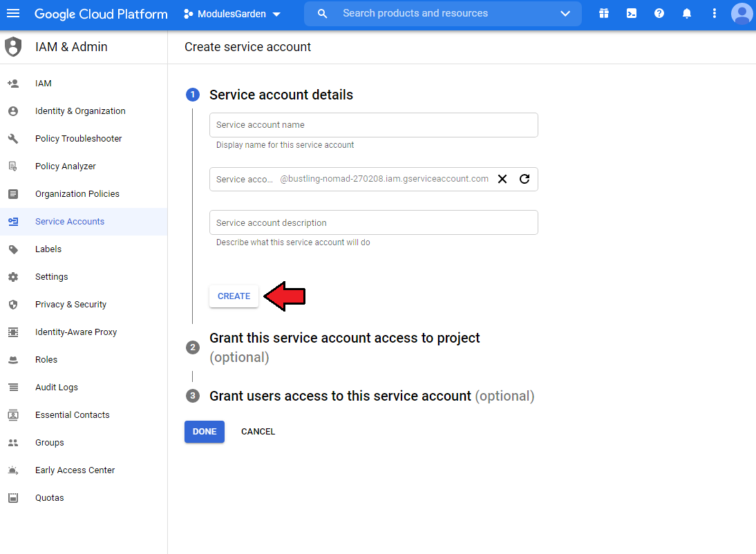Click the DONE button
The width and height of the screenshot is (756, 554).
click(205, 432)
